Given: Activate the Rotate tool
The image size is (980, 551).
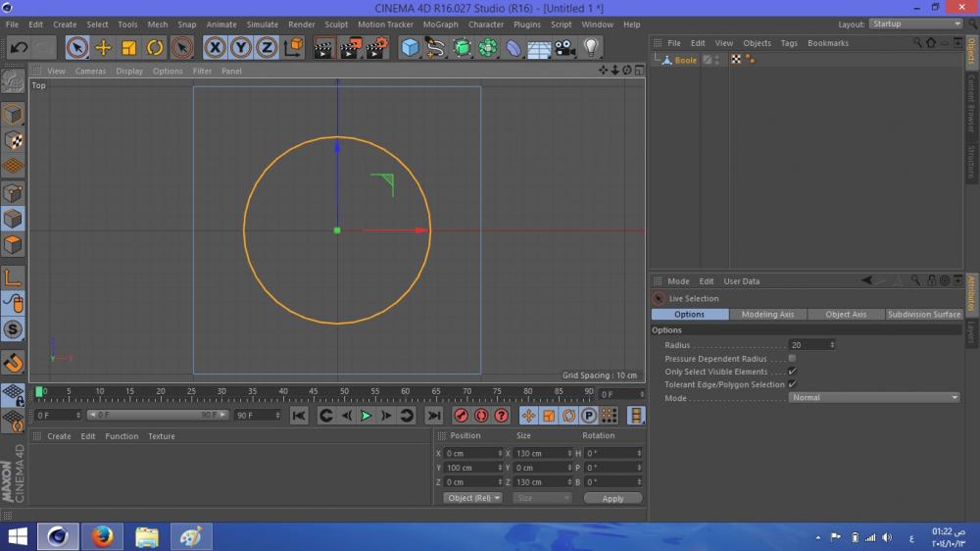Looking at the screenshot, I should coord(155,47).
